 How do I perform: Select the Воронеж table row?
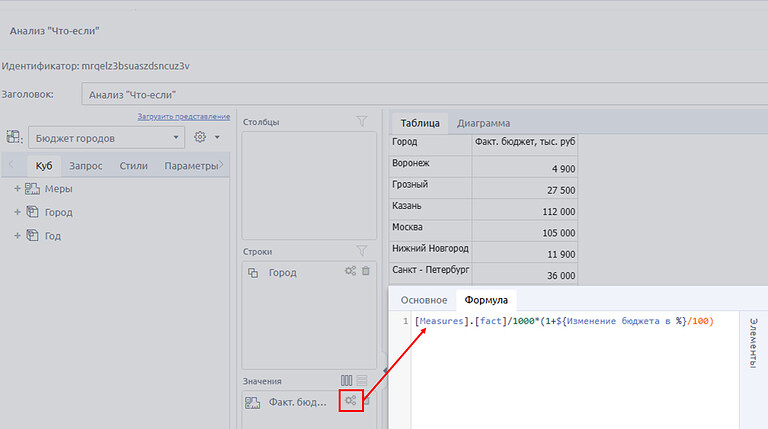(483, 167)
